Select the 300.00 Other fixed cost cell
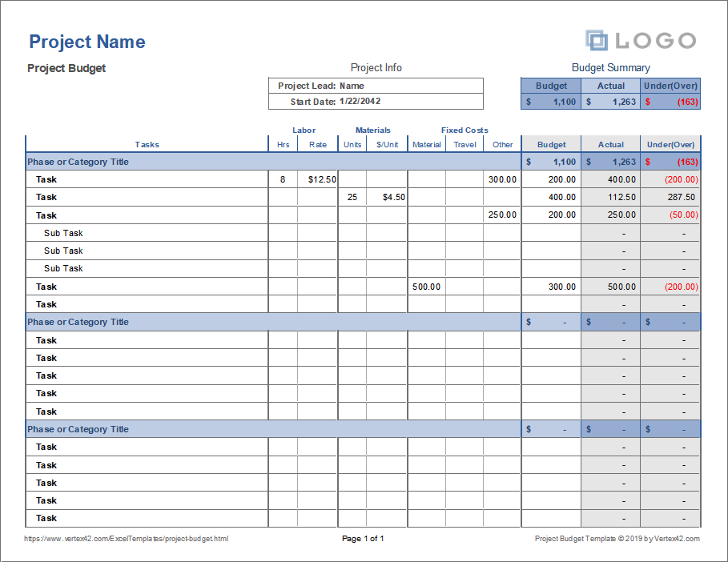 tap(502, 179)
